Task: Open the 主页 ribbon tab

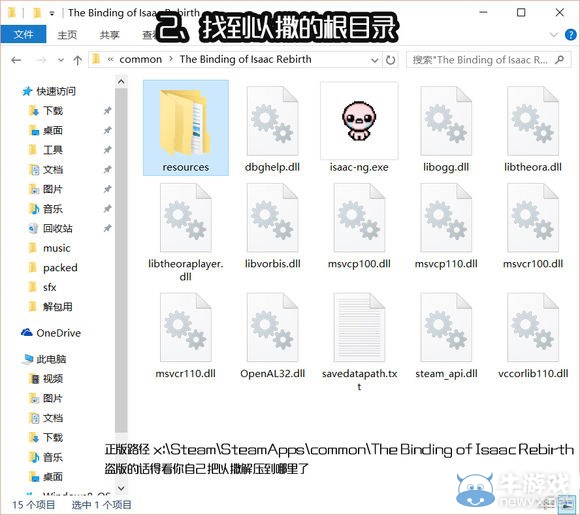Action: pos(67,35)
